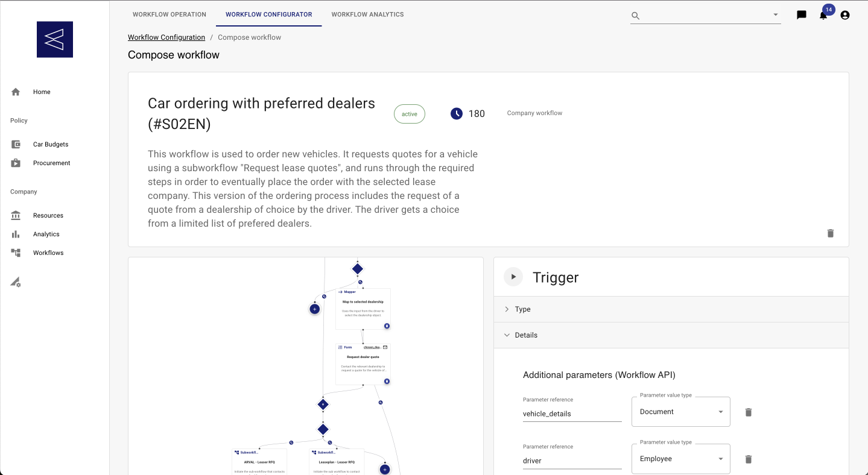
Task: Open the notifications bell
Action: tap(823, 16)
